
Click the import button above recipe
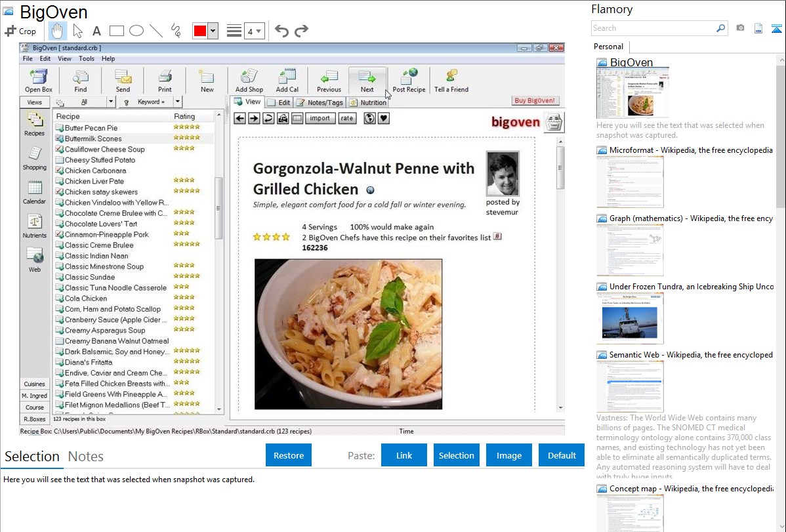tap(320, 118)
